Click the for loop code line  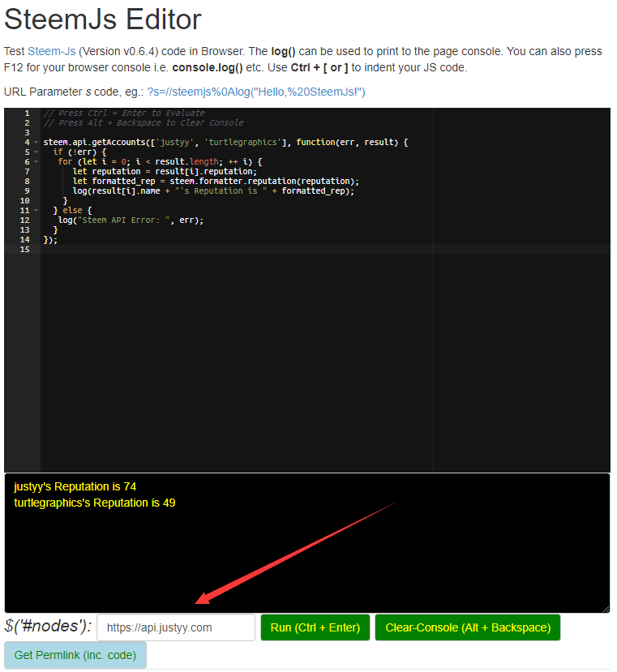click(x=160, y=162)
